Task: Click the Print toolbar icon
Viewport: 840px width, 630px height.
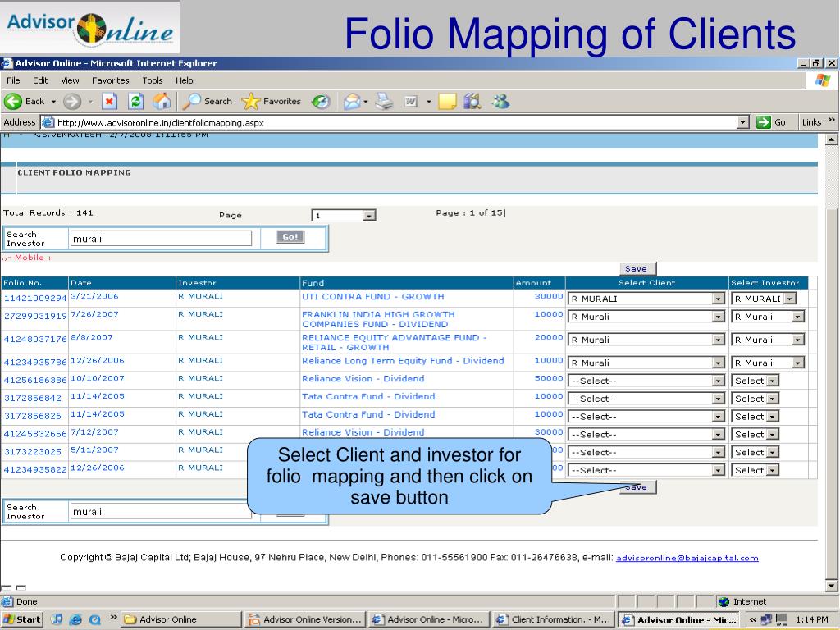Action: (x=384, y=101)
